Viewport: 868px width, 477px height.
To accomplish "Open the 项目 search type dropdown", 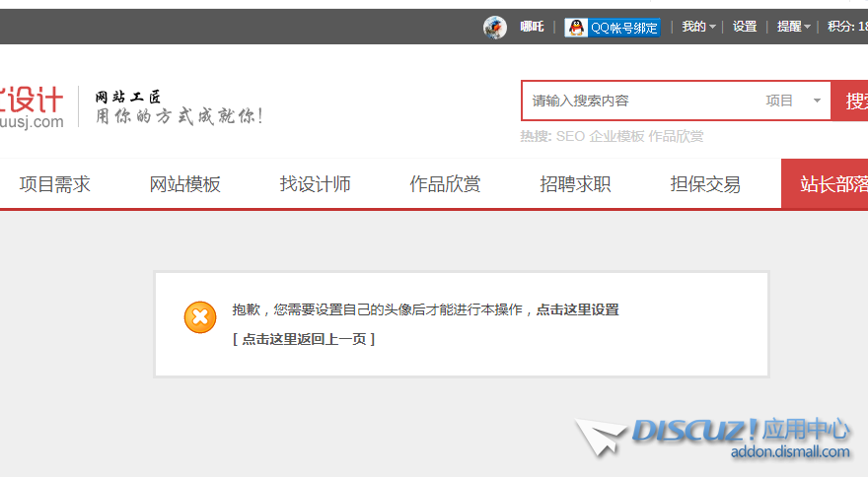I will pyautogui.click(x=793, y=101).
